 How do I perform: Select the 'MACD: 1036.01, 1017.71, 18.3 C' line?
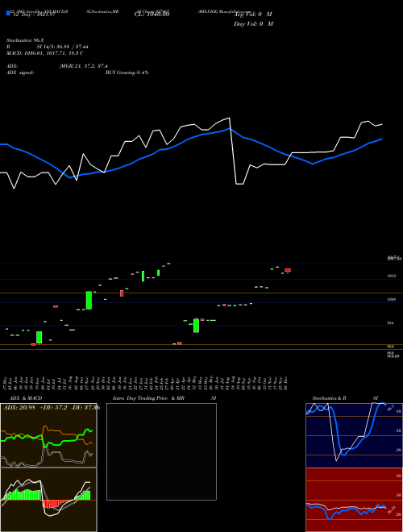(x=45, y=53)
